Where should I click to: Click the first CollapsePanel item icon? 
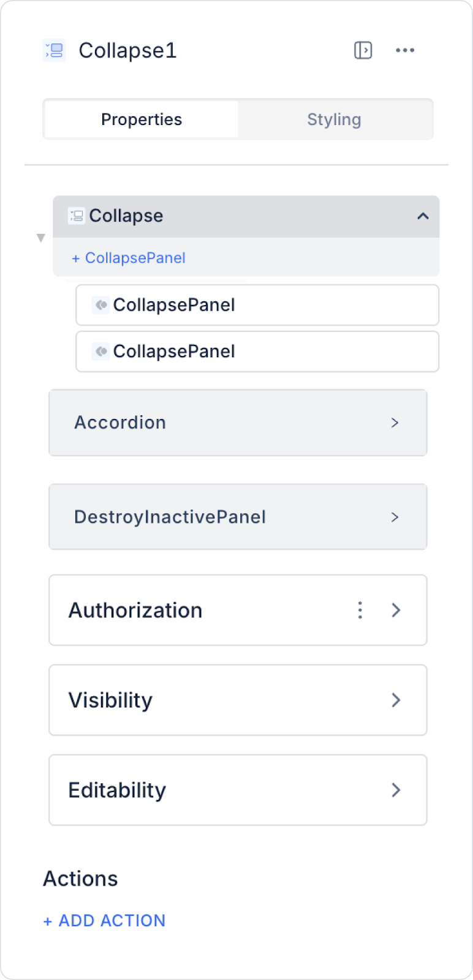click(x=101, y=305)
